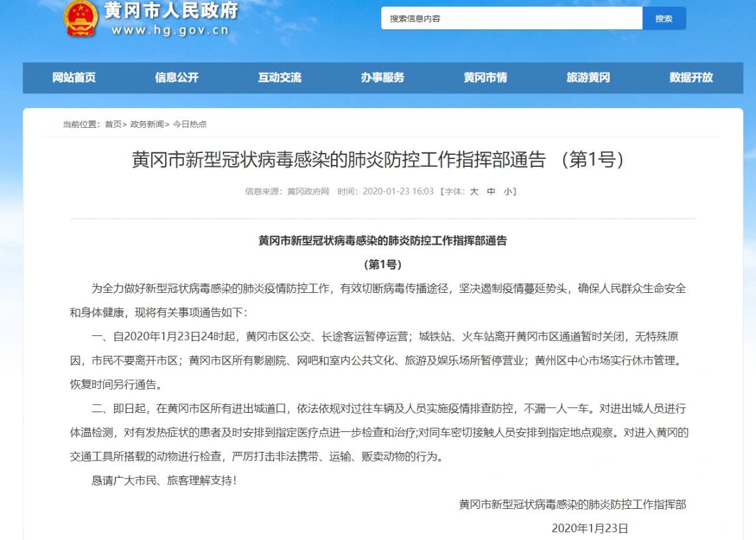756x540 pixels.
Task: Open the 网站首页 navigation menu item
Action: click(x=74, y=78)
